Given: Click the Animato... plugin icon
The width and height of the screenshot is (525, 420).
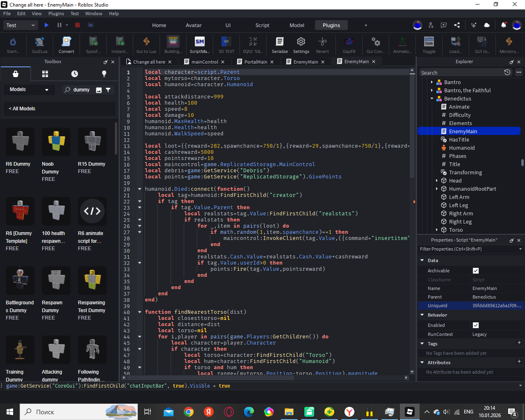Looking at the screenshot, I should click(402, 45).
